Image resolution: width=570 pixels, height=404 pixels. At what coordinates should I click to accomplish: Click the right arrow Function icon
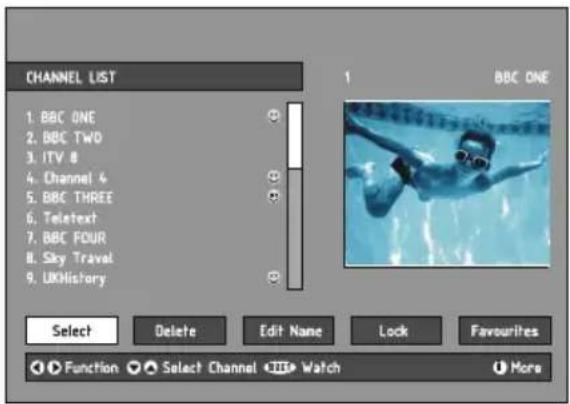[55, 368]
